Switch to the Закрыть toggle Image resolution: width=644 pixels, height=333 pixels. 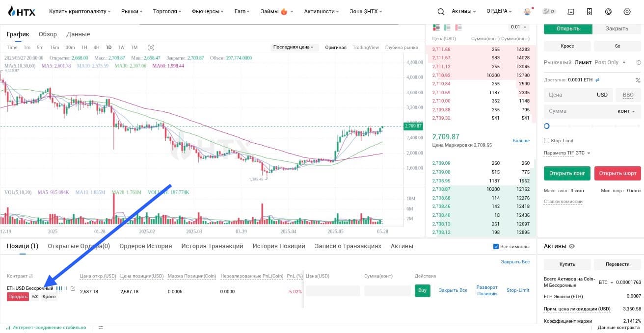(617, 28)
